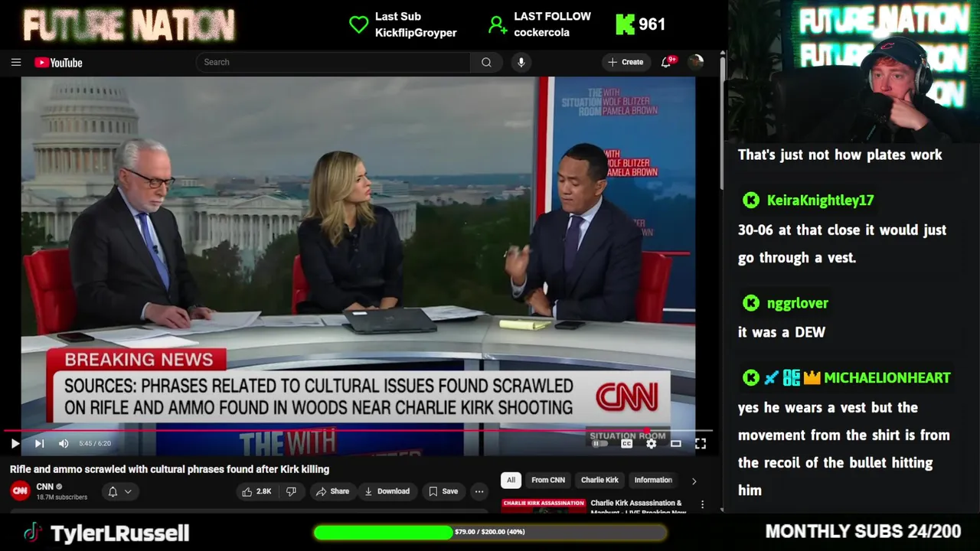Go to YouTube home via logo
The image size is (980, 551).
pos(58,63)
